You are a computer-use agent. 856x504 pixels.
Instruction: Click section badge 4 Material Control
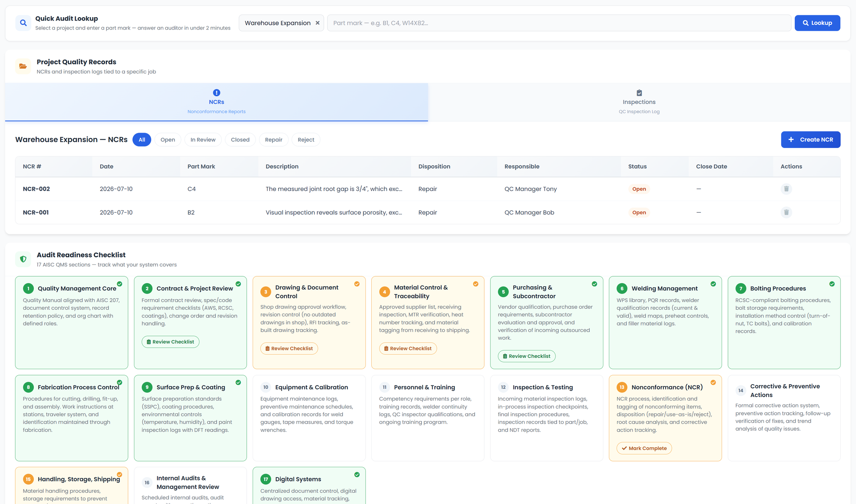(x=385, y=292)
